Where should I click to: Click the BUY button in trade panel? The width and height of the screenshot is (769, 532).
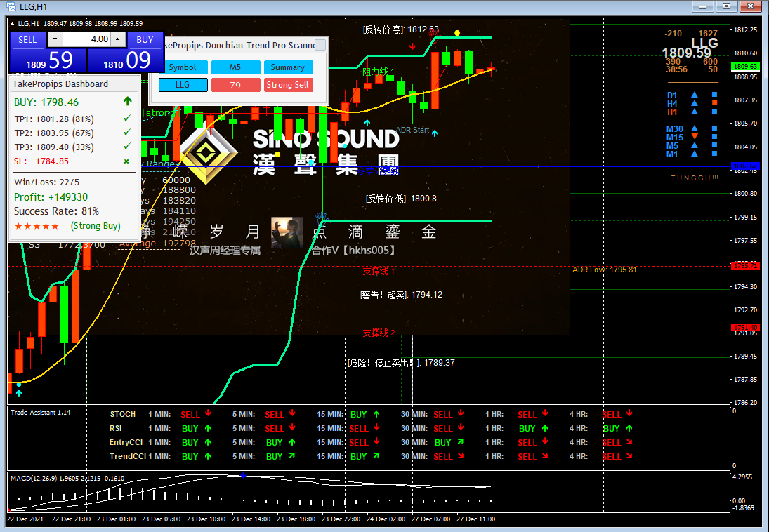[x=145, y=40]
